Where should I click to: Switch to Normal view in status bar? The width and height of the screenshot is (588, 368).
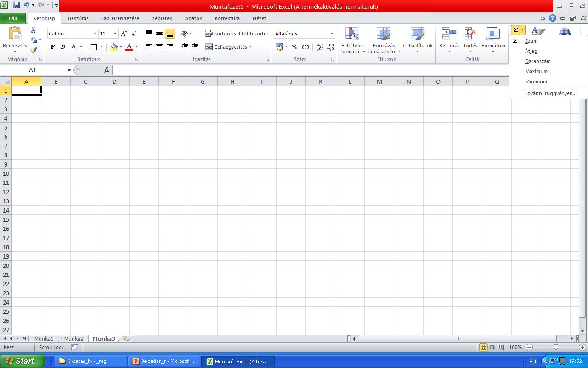(483, 347)
